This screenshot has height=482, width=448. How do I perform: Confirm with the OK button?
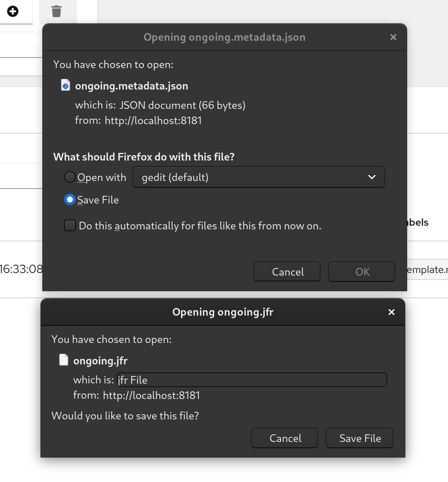361,272
